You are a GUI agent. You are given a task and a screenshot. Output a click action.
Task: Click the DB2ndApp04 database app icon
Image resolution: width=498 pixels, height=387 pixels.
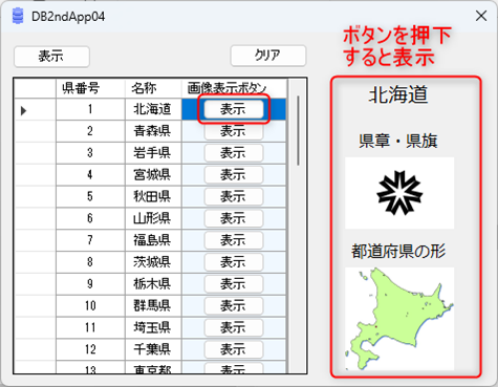coord(18,16)
